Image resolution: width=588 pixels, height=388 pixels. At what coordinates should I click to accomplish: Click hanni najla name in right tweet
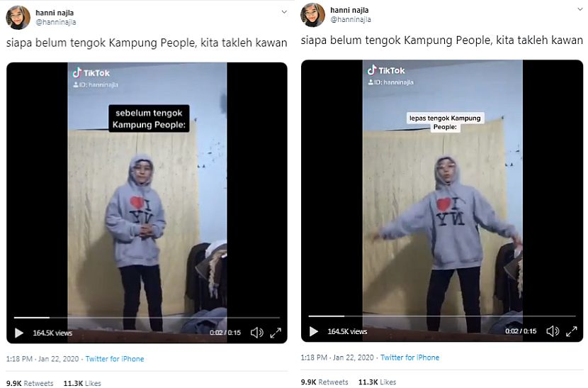pyautogui.click(x=349, y=10)
